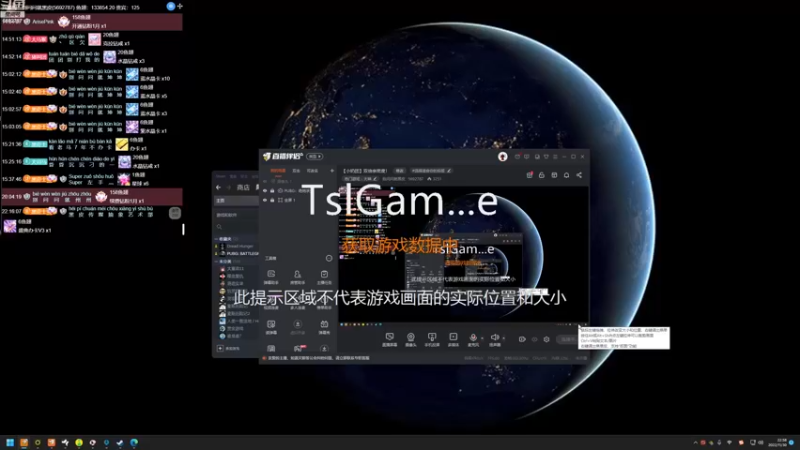Toggle lock on the second source row
This screenshot has width=800, height=450.
[272, 200]
